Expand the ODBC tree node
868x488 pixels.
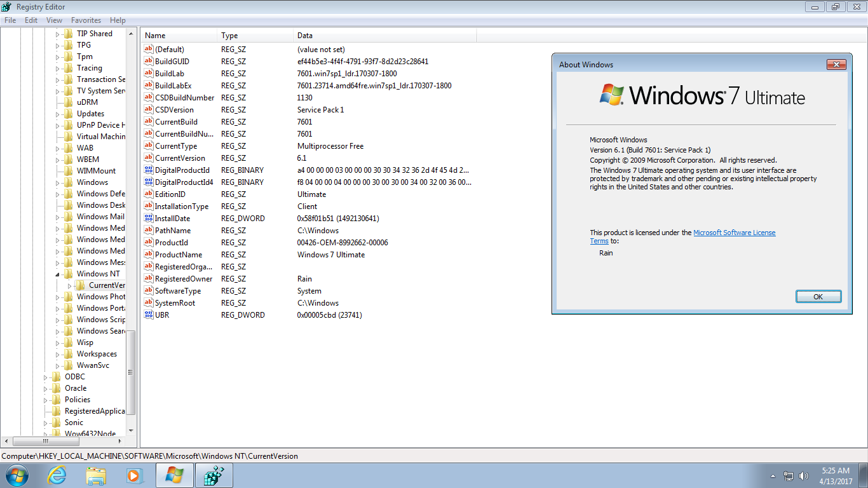[x=45, y=377]
